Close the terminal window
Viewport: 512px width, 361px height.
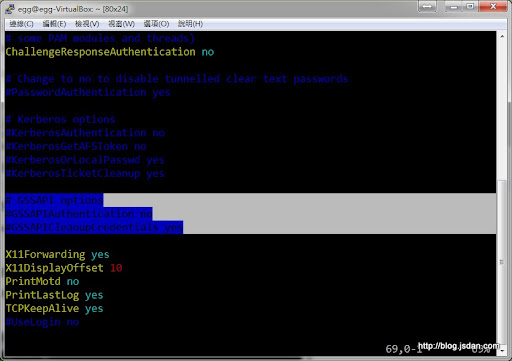(x=493, y=6)
